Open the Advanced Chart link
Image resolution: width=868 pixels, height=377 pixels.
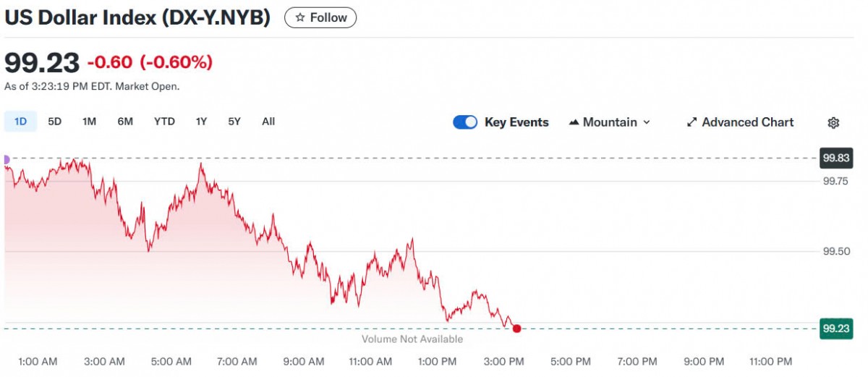click(x=747, y=122)
